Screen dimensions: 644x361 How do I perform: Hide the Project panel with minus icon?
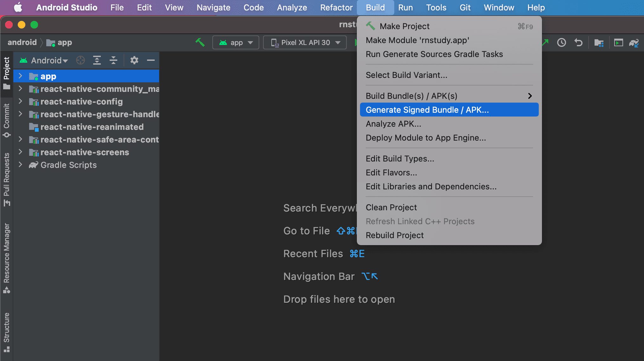[151, 60]
